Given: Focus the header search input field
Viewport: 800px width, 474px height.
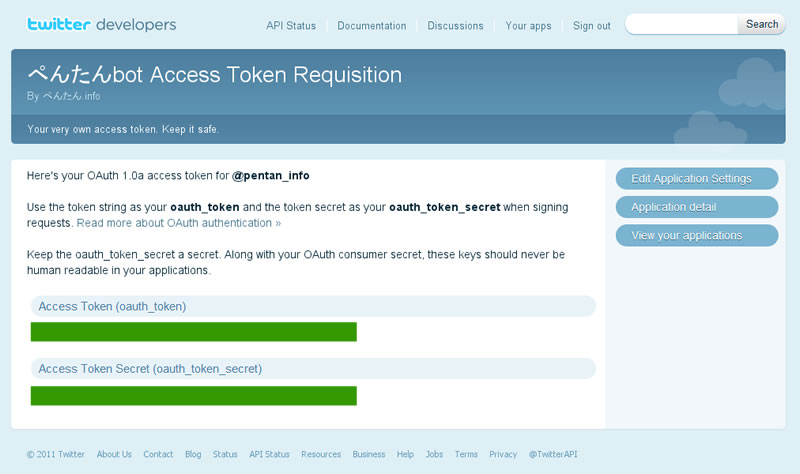Looking at the screenshot, I should [x=682, y=24].
